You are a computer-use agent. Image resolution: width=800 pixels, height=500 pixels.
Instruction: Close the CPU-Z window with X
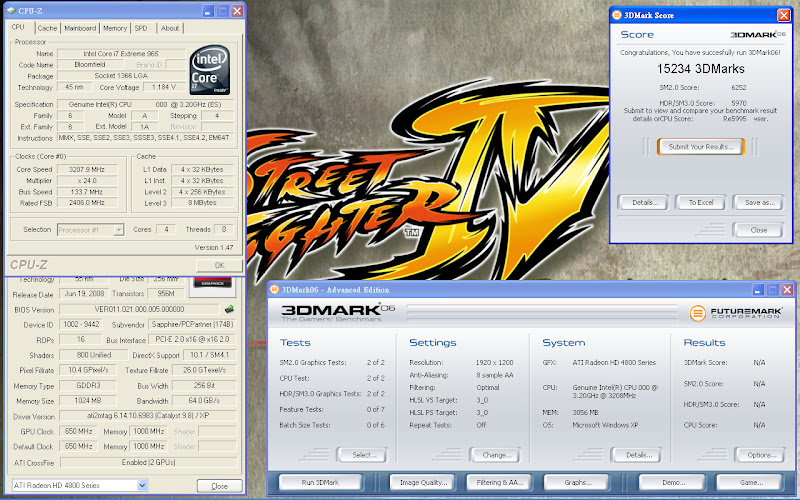click(x=237, y=11)
